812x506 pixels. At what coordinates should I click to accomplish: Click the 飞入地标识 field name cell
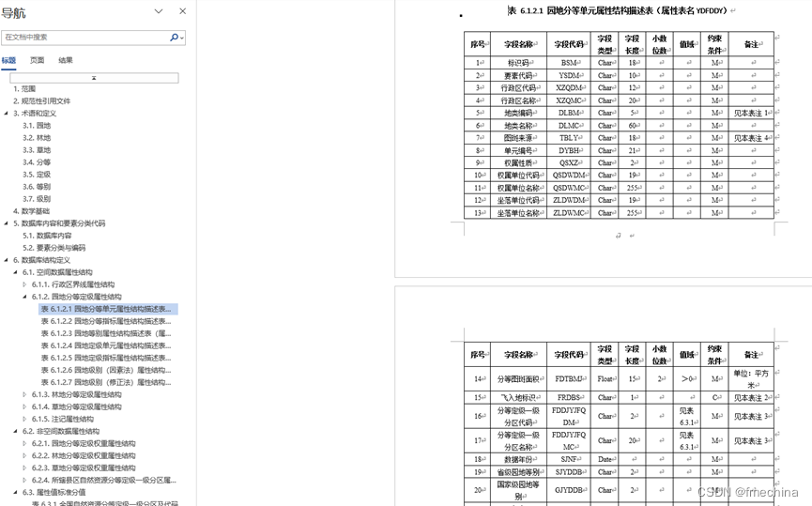pos(518,398)
